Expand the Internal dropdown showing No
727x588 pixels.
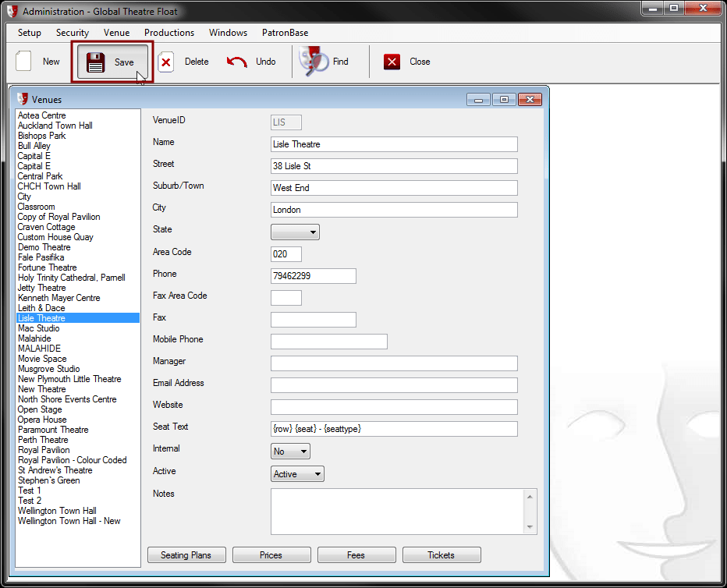290,451
